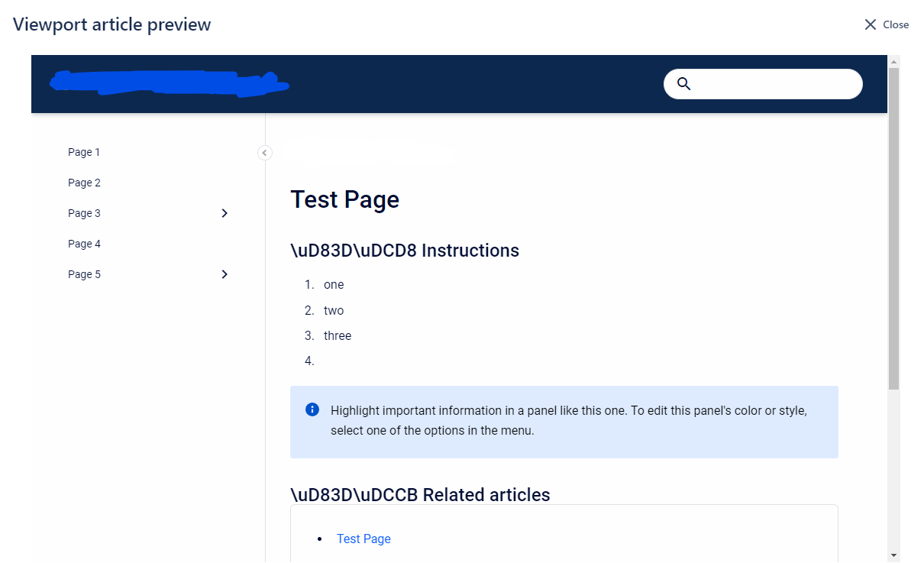Expand the Page 5 navigation chevron
This screenshot has height=563, width=924.
[224, 274]
